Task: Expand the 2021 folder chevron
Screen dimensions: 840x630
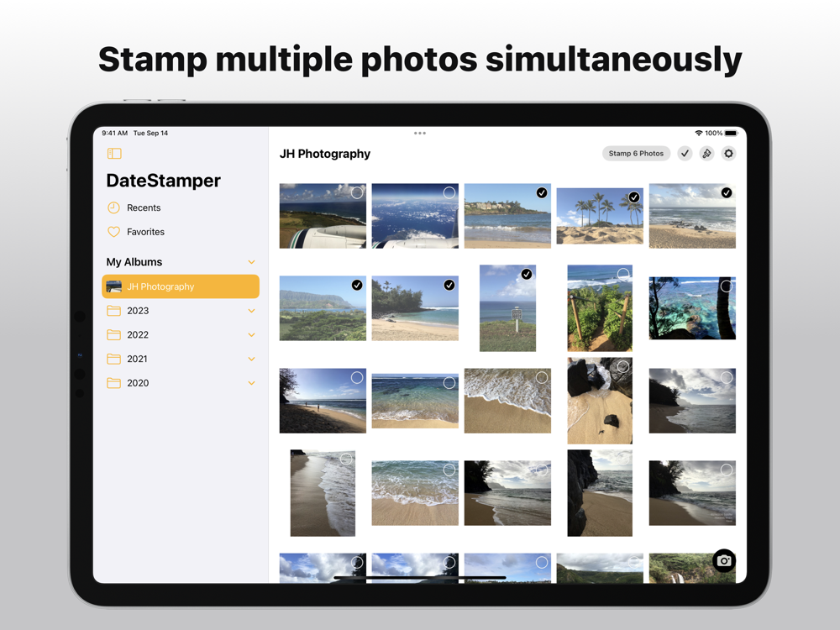Action: 251,359
